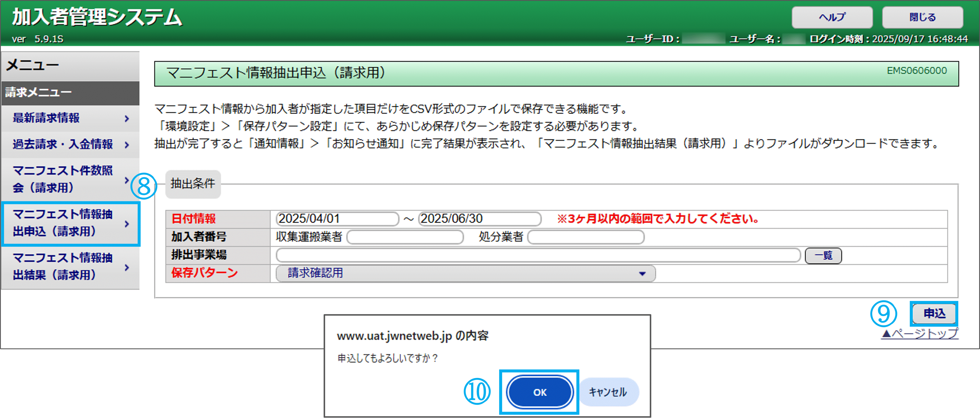Open 過去請求・入金情報 menu item
Screen dimensions: 980x419
63,144
